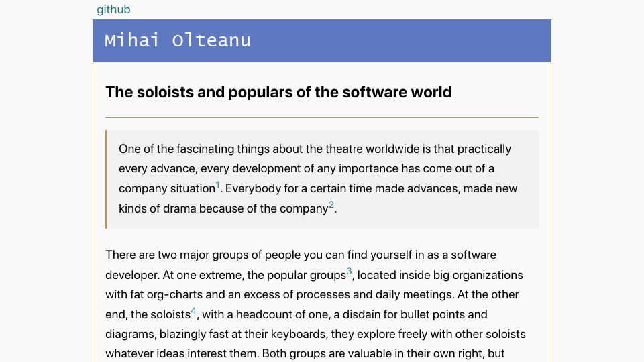Open the github link

[x=113, y=9]
